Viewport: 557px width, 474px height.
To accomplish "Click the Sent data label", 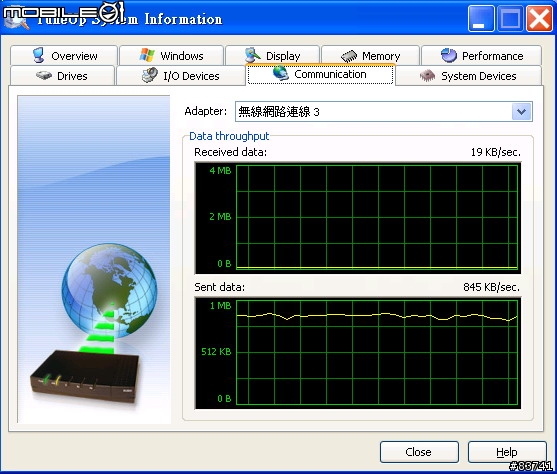I will 220,287.
